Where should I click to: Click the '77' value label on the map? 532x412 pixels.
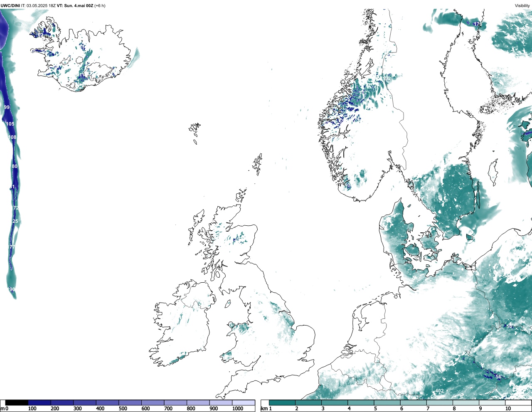[12, 247]
